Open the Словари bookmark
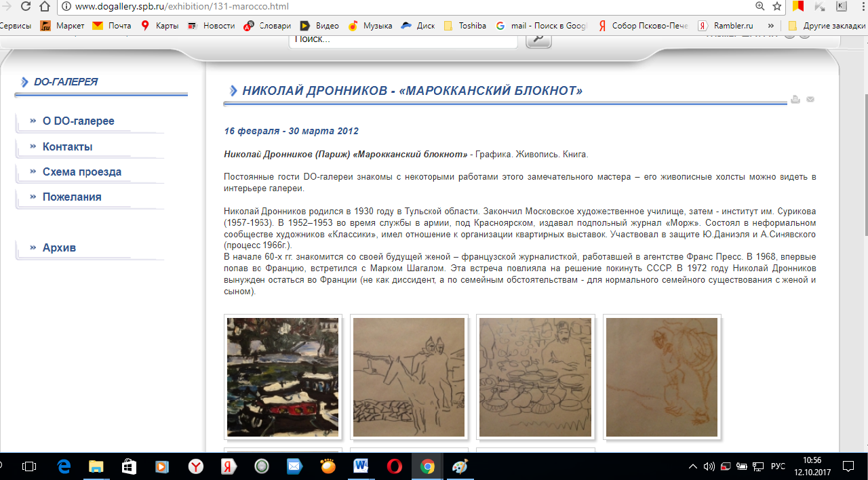Viewport: 868px width, 480px height. pyautogui.click(x=267, y=26)
